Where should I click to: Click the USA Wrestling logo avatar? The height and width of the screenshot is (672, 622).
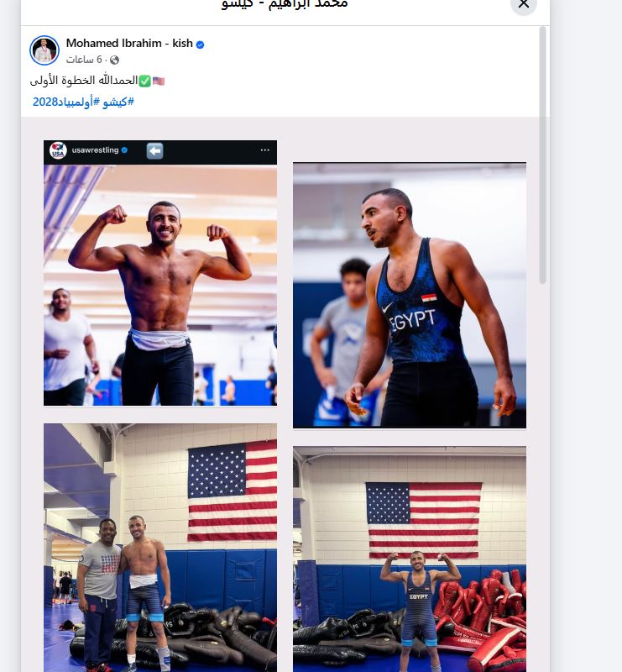[x=58, y=150]
